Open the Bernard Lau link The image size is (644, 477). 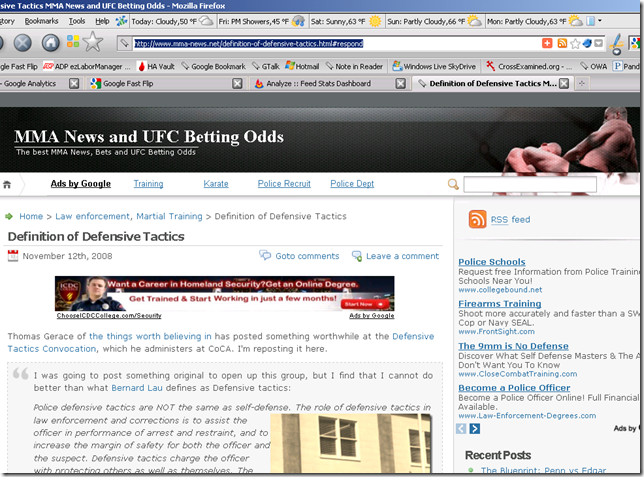tap(137, 388)
